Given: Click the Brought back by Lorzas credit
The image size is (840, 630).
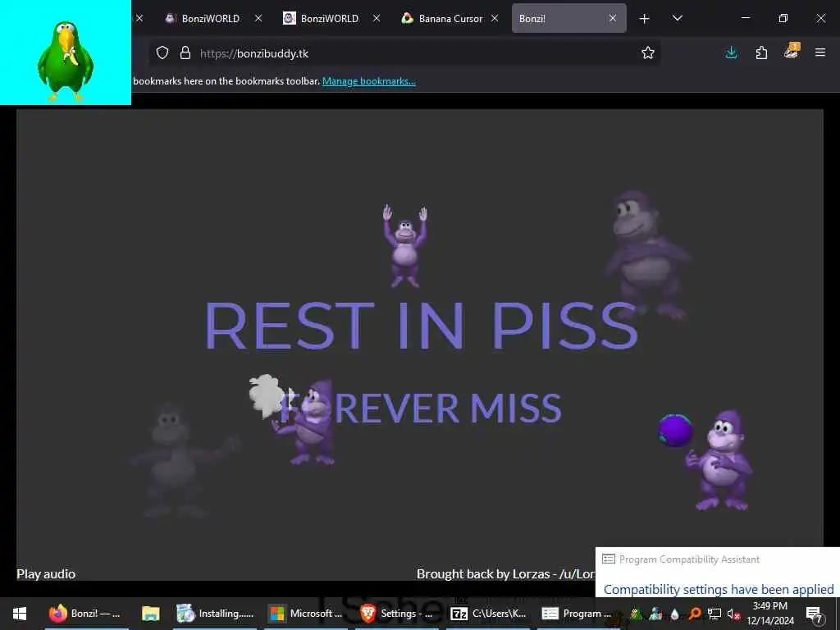Looking at the screenshot, I should (x=505, y=573).
